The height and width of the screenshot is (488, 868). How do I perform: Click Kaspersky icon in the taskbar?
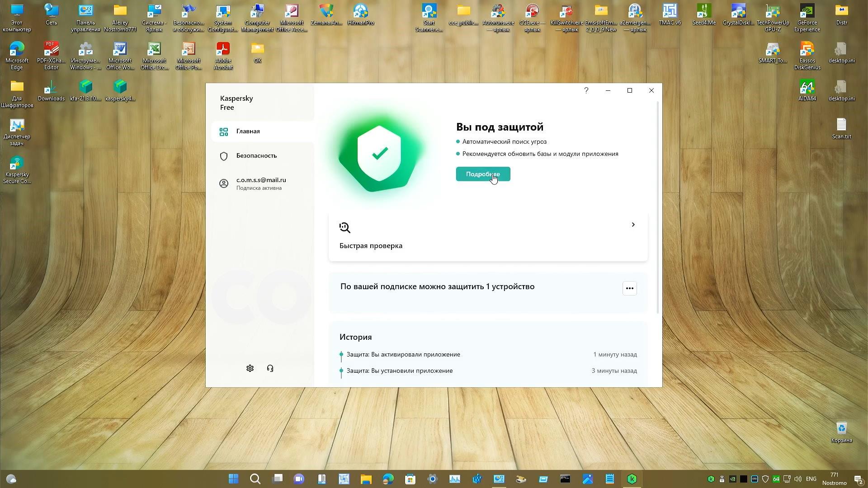[632, 479]
